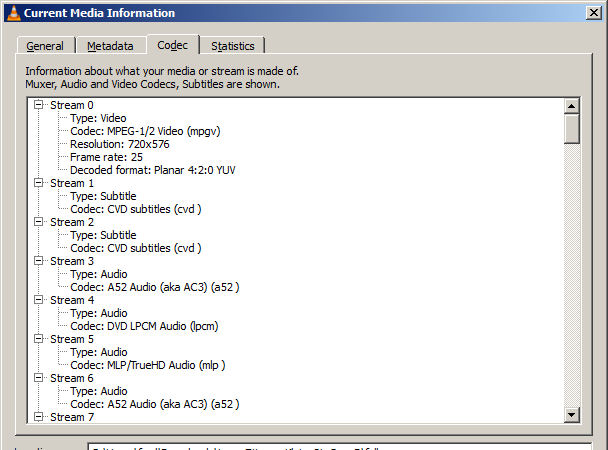Select the Stream 7 label
Image resolution: width=608 pixels, height=450 pixels.
point(72,417)
